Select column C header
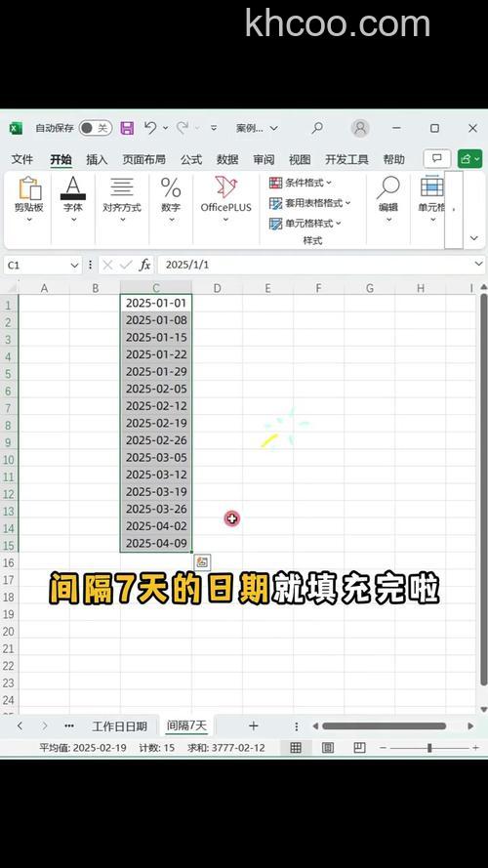The width and height of the screenshot is (488, 868). (x=156, y=288)
